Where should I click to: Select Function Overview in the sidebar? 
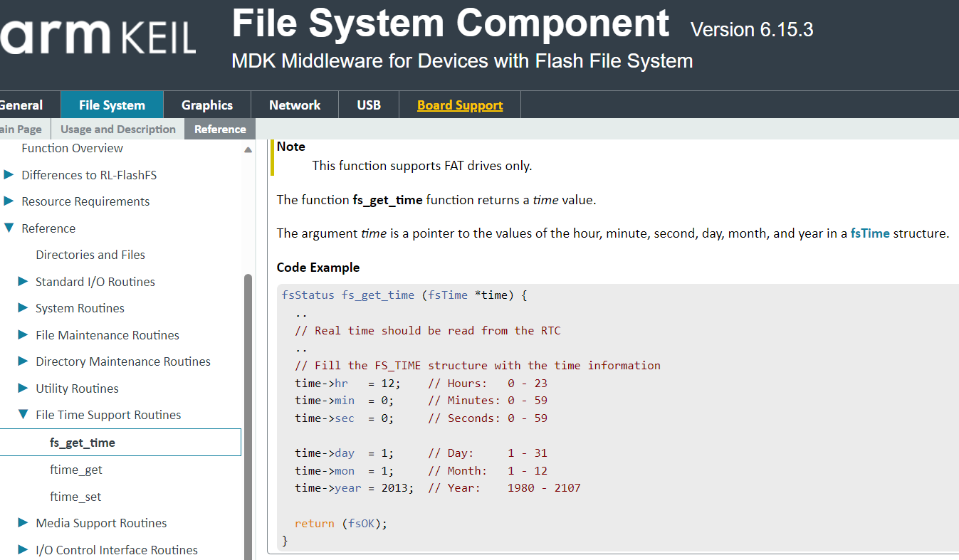[72, 148]
